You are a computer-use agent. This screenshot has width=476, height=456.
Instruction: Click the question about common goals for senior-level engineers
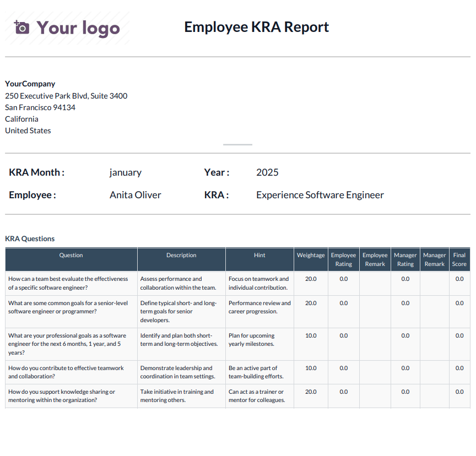coord(68,307)
